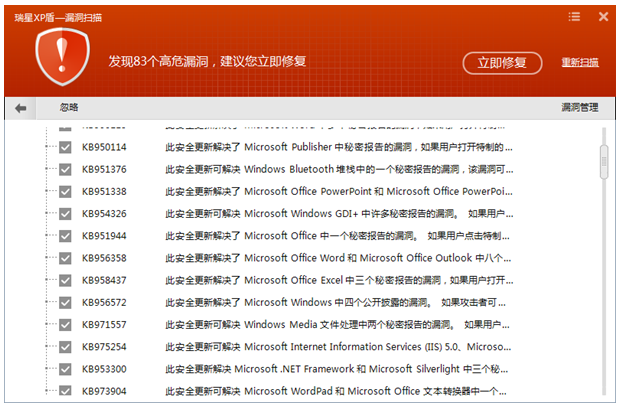Click the KB975254 IIS update description

coord(340,346)
